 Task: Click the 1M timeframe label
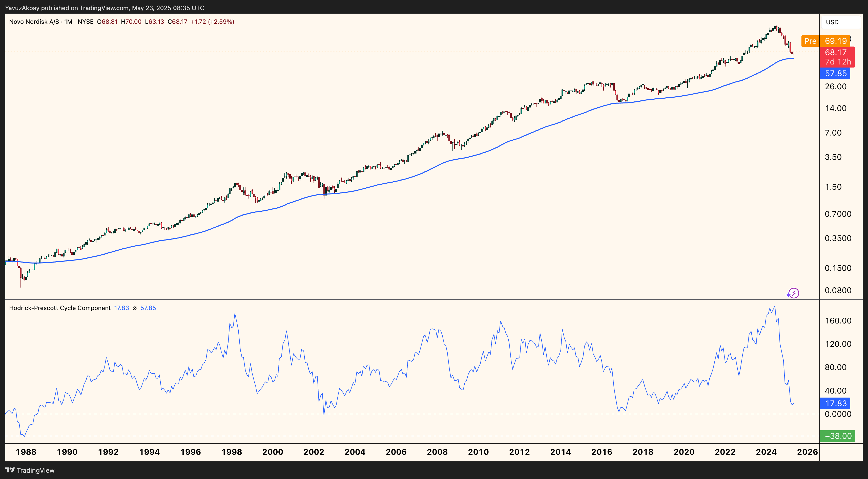[68, 21]
